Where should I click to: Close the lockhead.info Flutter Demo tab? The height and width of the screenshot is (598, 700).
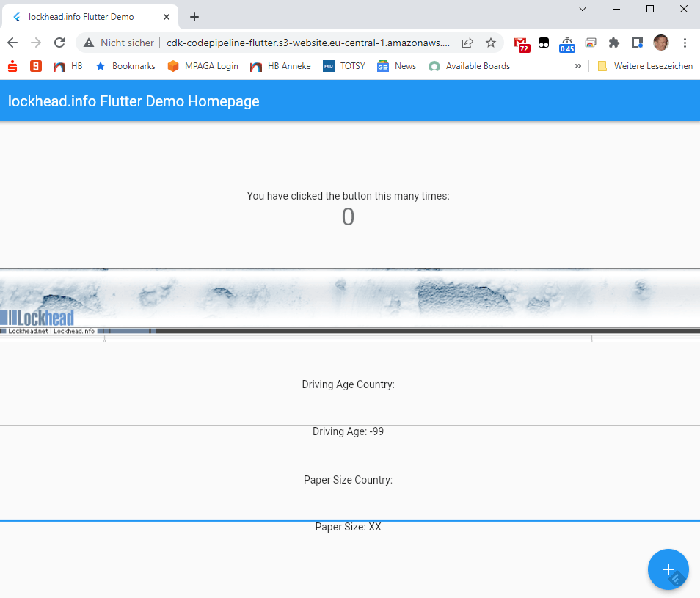click(x=167, y=17)
